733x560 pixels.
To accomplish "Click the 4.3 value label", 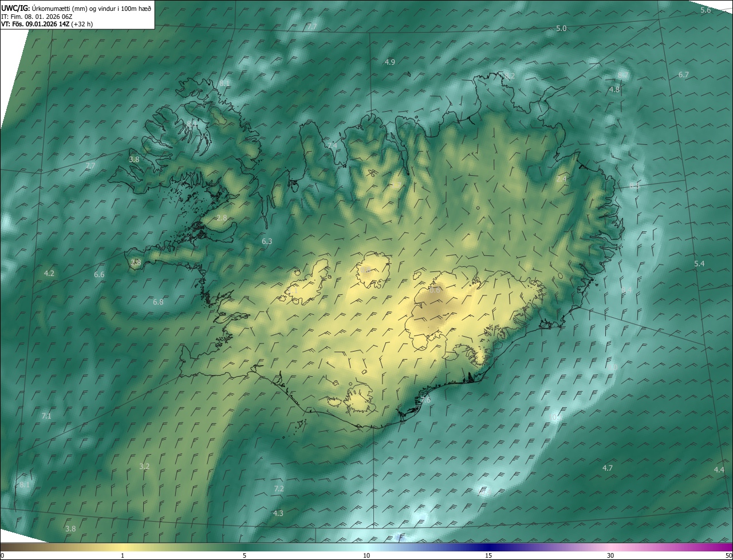I will (x=278, y=514).
